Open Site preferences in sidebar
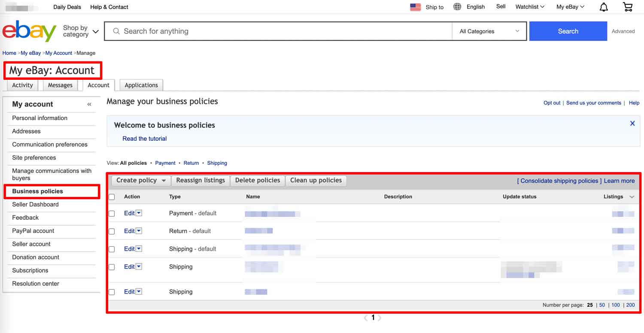644x333 pixels. click(x=34, y=157)
